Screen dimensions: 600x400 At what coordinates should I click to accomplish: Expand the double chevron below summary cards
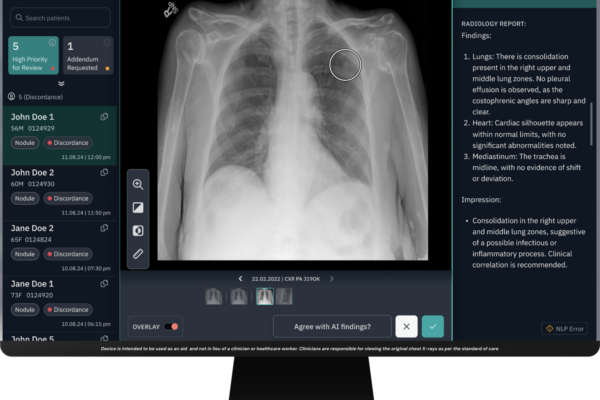[59, 84]
